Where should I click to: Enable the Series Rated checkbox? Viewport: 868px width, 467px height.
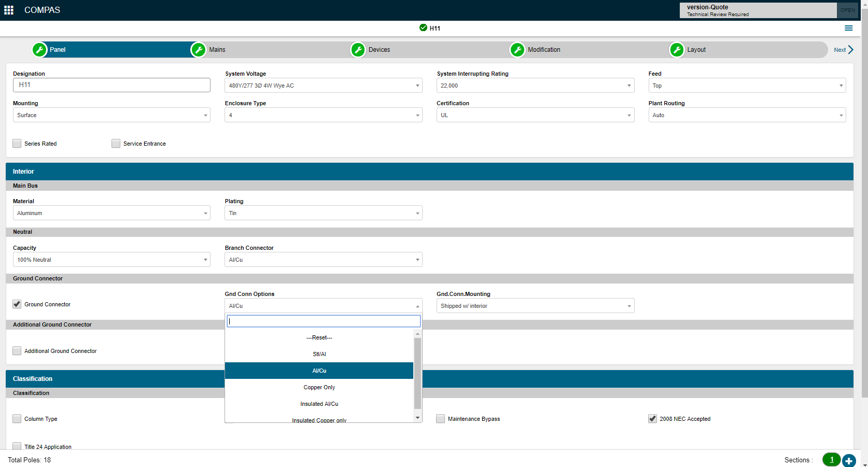click(17, 144)
